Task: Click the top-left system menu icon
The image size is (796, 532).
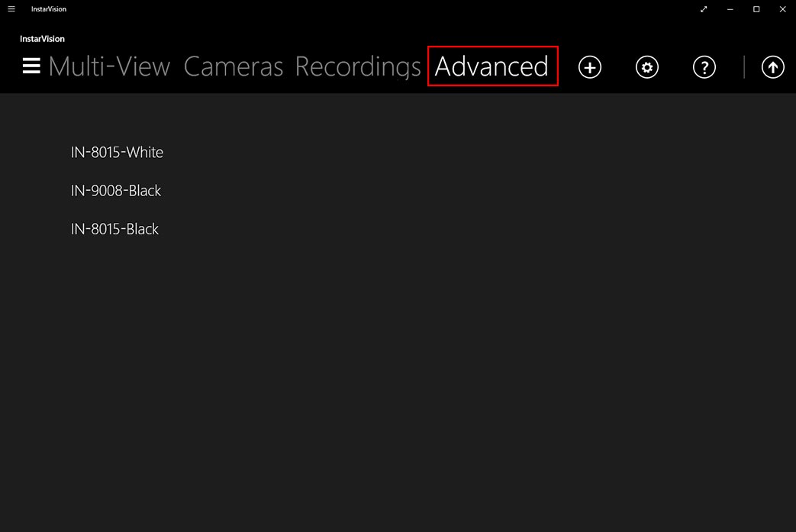Action: pos(11,8)
